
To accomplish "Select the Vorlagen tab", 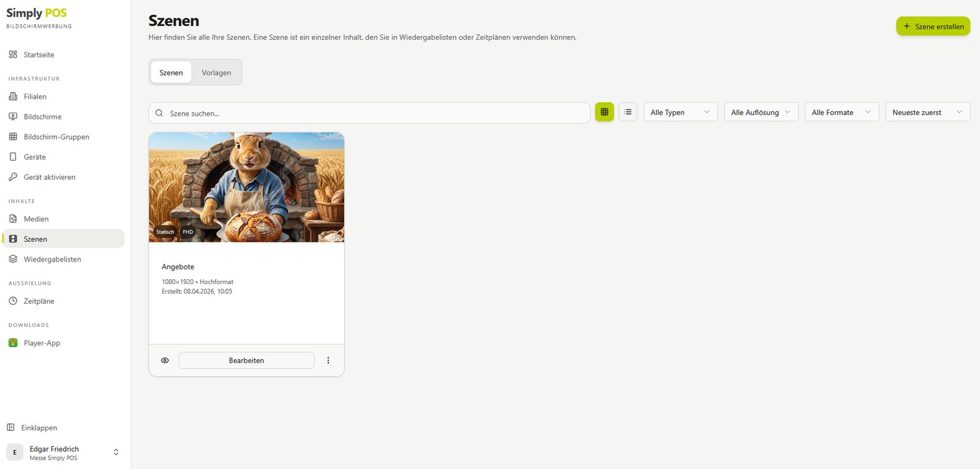I will pos(217,72).
